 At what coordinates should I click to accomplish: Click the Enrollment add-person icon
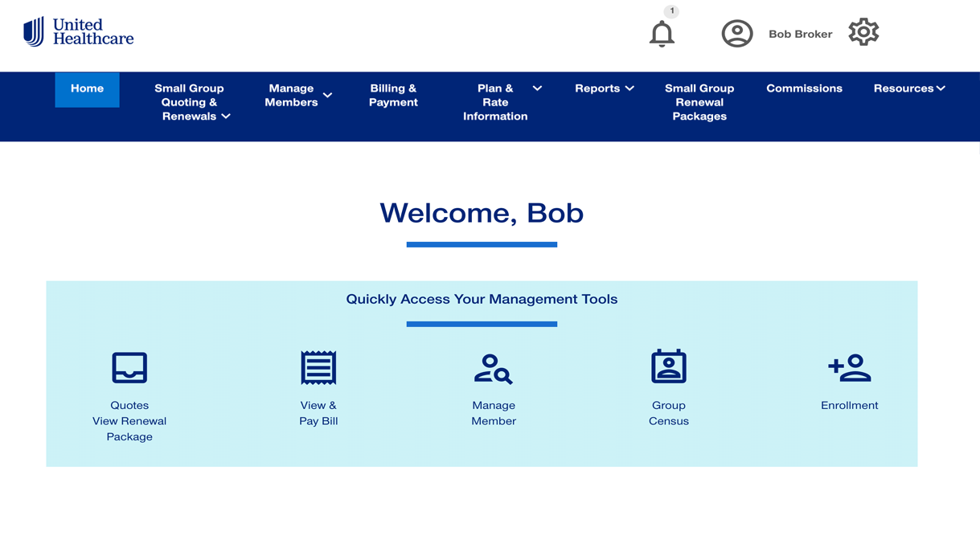(x=849, y=368)
